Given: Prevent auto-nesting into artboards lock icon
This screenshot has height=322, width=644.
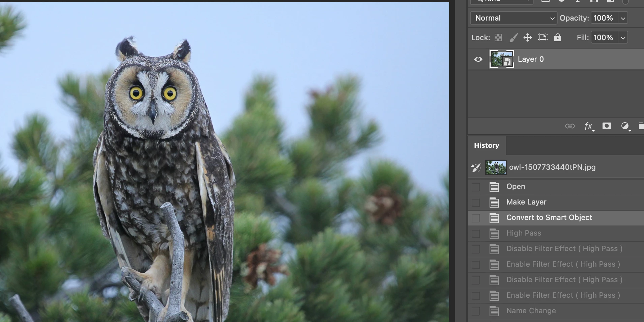Looking at the screenshot, I should (543, 37).
